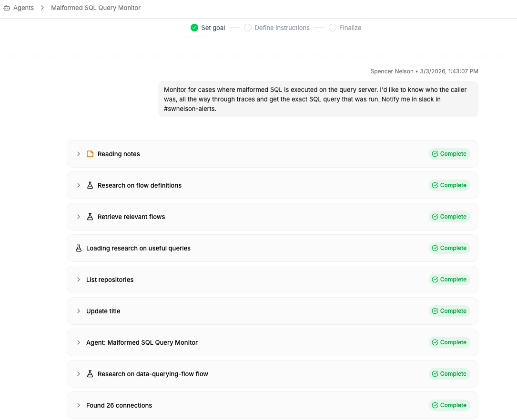The height and width of the screenshot is (420, 517).
Task: Select the Define instructions step circle
Action: point(248,28)
